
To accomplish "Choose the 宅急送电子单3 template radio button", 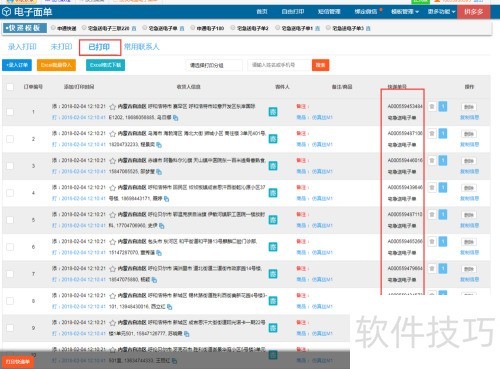I will pos(328,28).
